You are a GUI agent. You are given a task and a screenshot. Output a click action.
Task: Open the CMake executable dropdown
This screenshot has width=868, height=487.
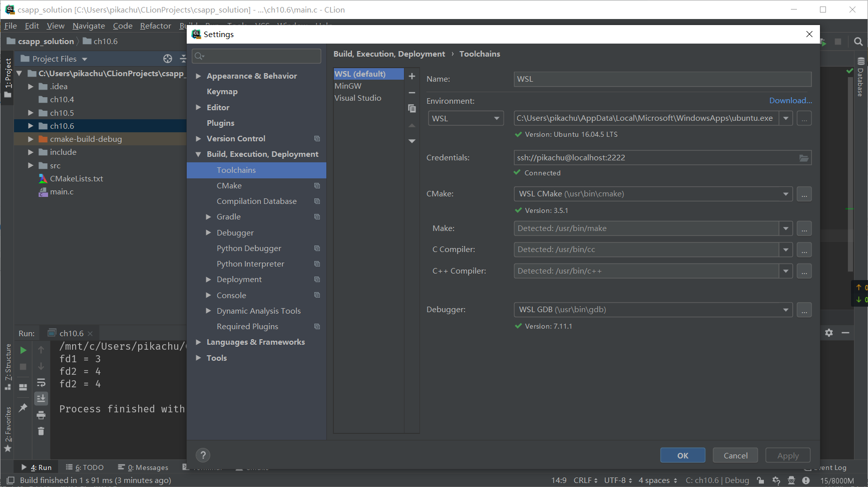(785, 194)
